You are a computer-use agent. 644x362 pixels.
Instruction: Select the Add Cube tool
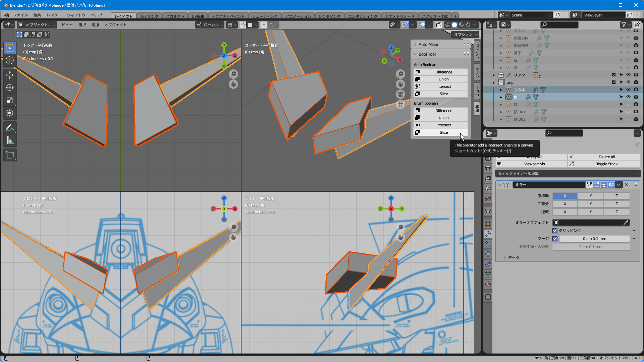tap(10, 155)
